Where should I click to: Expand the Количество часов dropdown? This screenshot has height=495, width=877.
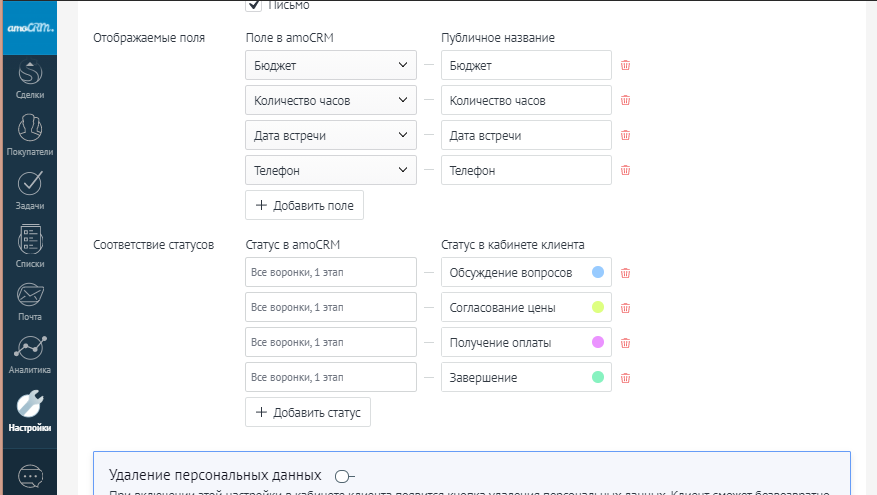330,101
